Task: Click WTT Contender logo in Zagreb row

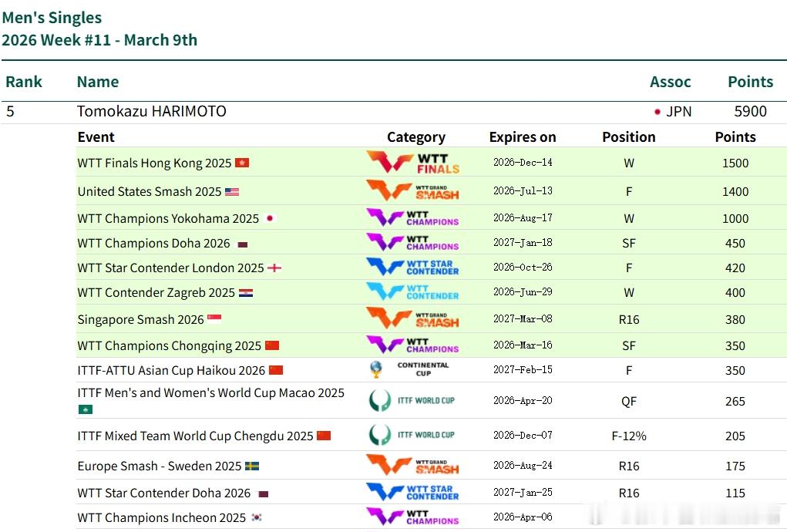Action: tap(413, 292)
